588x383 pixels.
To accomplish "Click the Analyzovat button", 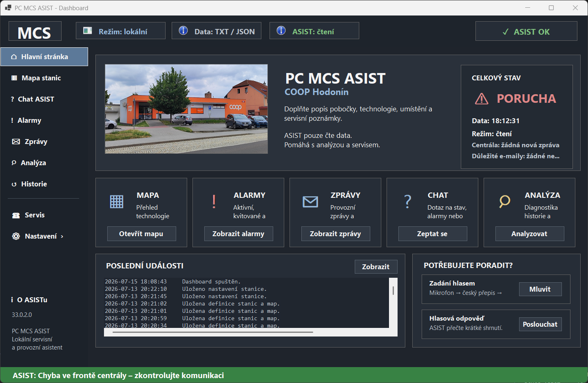I will 530,234.
